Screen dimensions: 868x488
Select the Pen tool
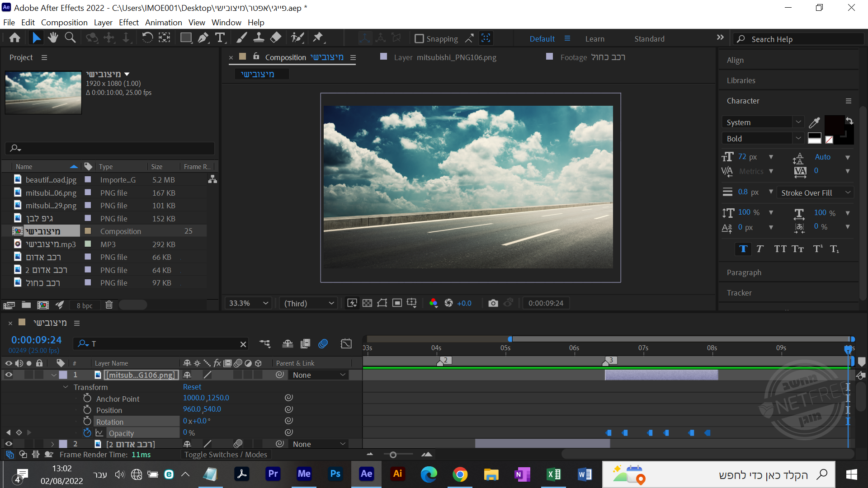pyautogui.click(x=203, y=38)
